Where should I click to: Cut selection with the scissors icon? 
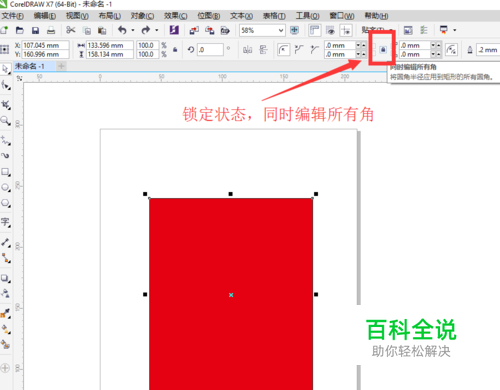(71, 30)
